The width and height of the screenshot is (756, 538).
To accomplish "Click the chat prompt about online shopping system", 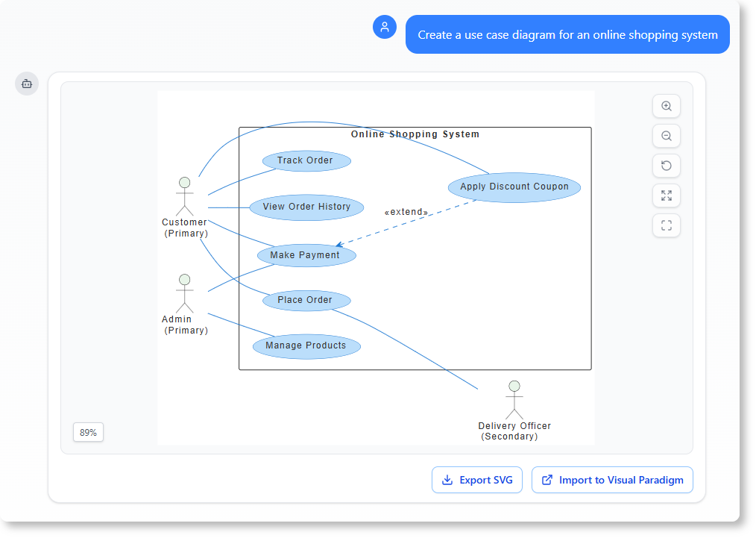I will click(567, 34).
